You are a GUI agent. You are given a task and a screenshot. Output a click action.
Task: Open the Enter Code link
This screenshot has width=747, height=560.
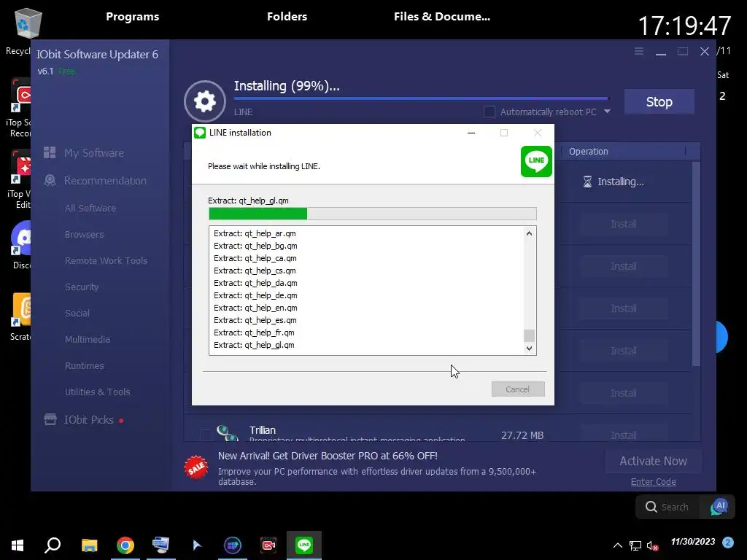653,481
